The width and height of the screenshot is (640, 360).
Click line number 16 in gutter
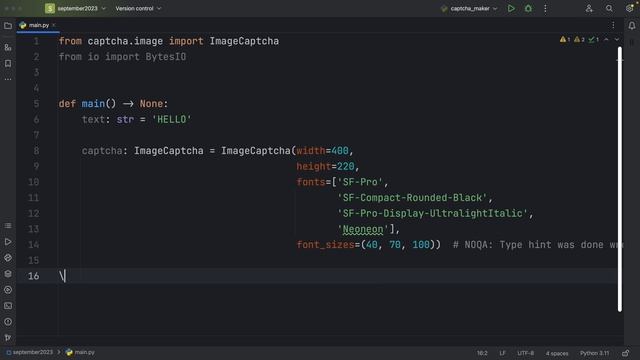pos(33,276)
